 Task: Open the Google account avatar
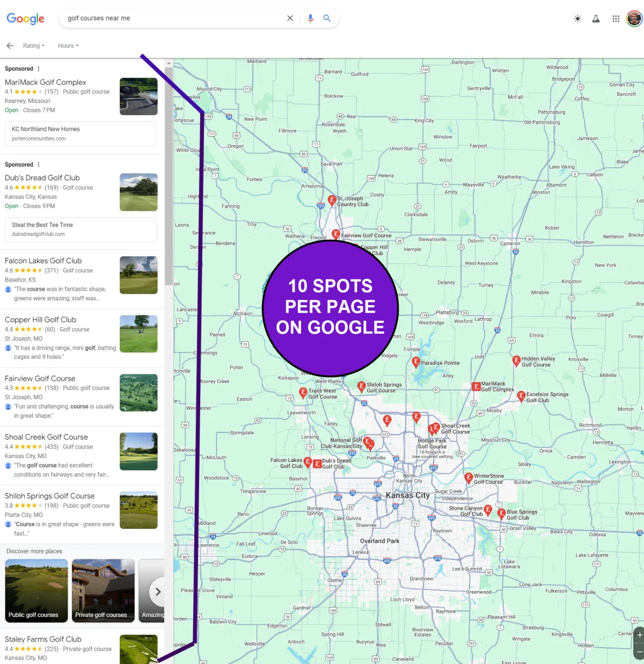tap(634, 19)
